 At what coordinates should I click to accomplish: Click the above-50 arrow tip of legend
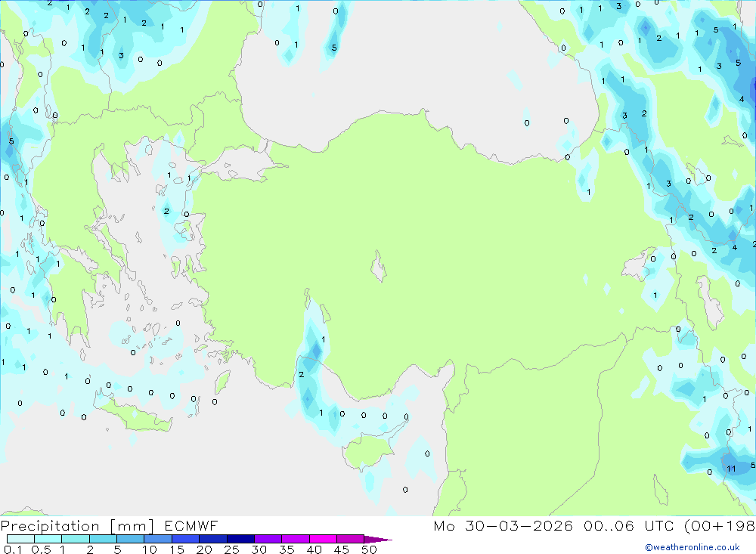378,540
